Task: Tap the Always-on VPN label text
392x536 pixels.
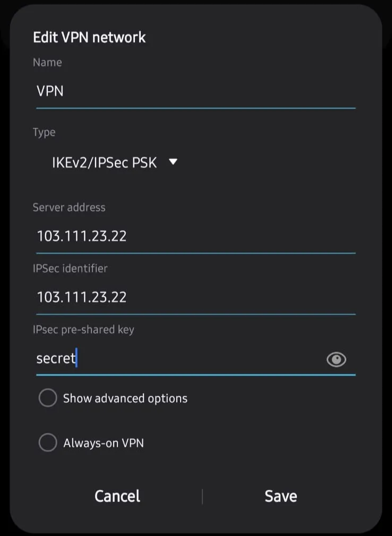Action: point(104,443)
